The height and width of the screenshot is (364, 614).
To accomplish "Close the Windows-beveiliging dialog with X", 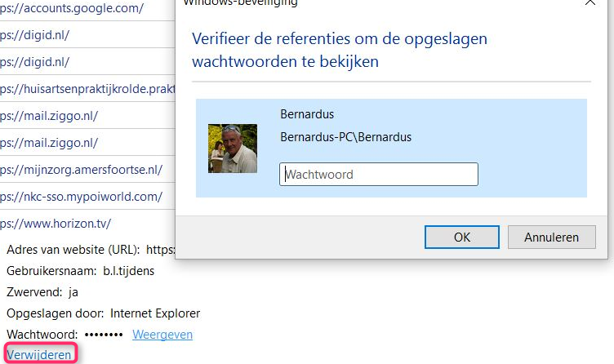I will [590, 3].
